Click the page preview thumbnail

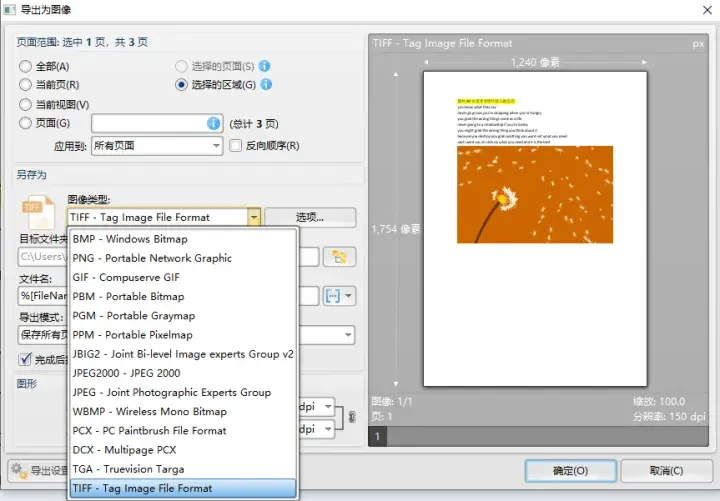pos(535,229)
